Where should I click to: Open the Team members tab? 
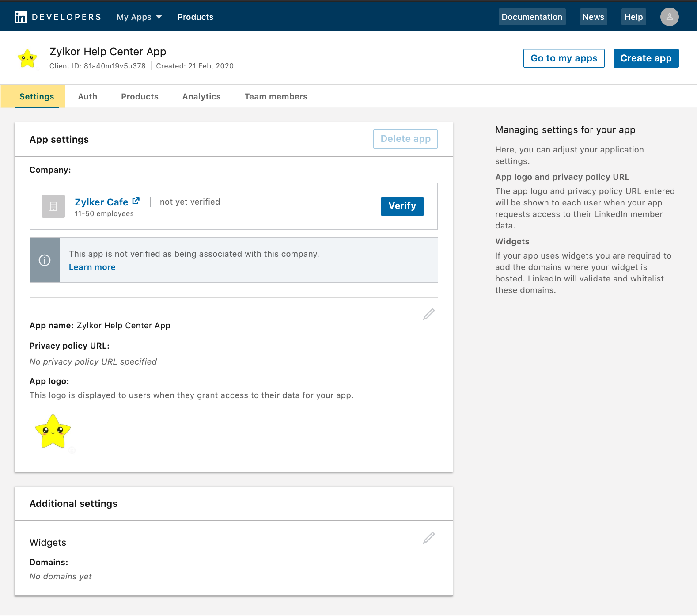pos(276,97)
